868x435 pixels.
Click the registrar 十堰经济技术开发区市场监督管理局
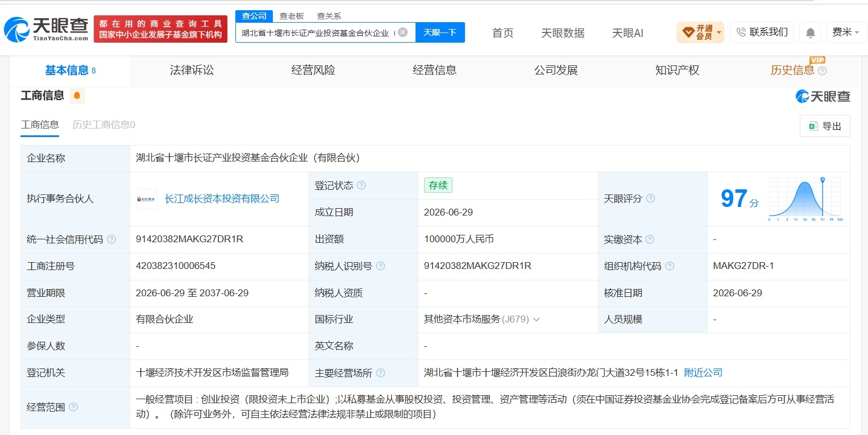click(x=213, y=373)
